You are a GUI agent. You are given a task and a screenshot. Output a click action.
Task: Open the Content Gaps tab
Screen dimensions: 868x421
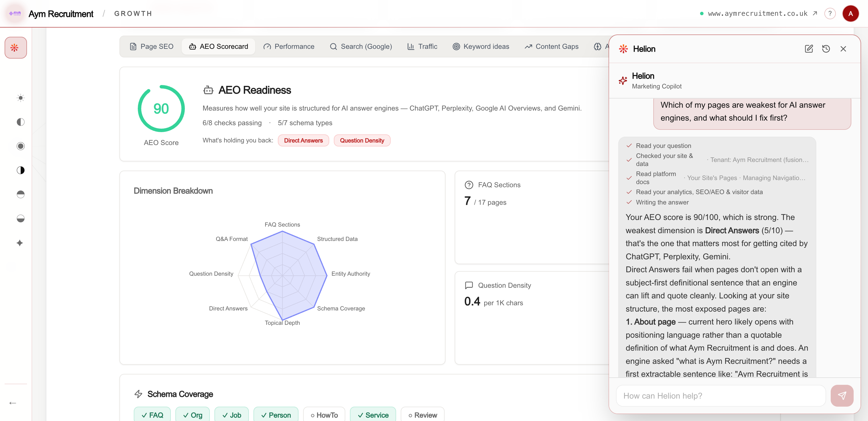point(552,47)
